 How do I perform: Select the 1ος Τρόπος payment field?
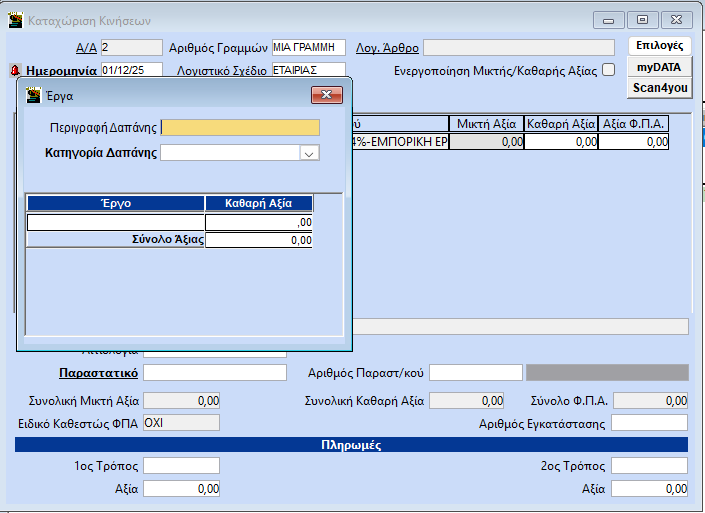(x=181, y=466)
